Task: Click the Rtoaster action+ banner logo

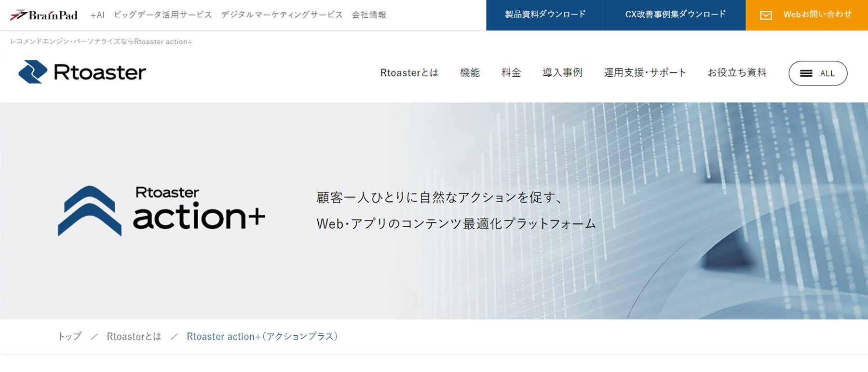Action: point(162,211)
